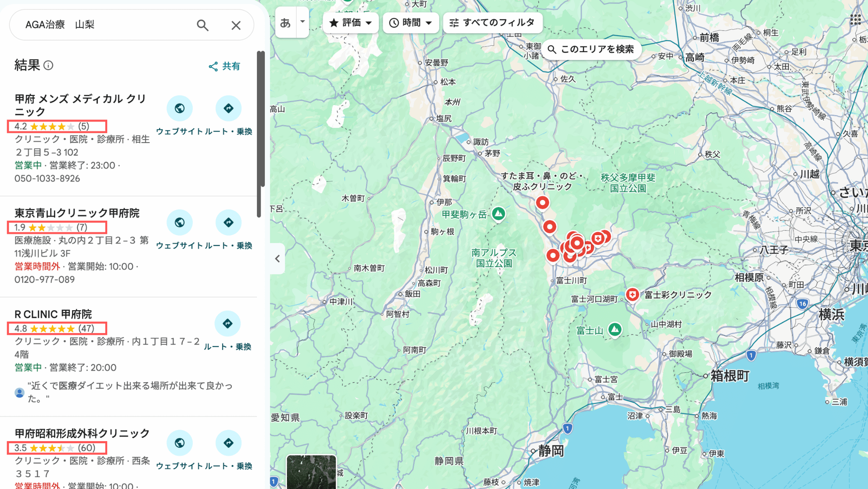Open website for 甲府昭和形成外科クリニック

coord(180,443)
